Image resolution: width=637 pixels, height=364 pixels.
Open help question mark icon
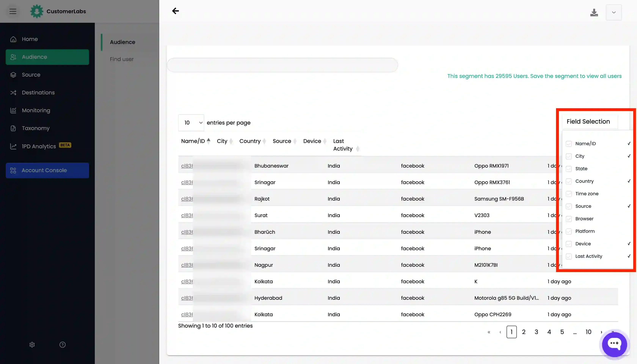63,345
